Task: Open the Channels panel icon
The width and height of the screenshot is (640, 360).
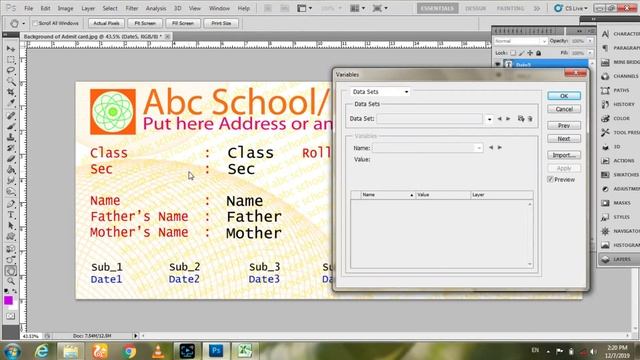Action: [x=605, y=76]
